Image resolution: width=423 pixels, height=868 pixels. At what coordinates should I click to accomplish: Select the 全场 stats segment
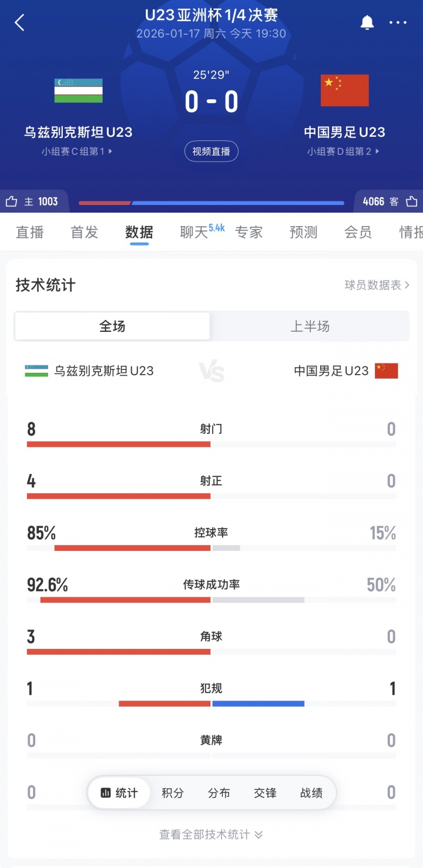112,327
